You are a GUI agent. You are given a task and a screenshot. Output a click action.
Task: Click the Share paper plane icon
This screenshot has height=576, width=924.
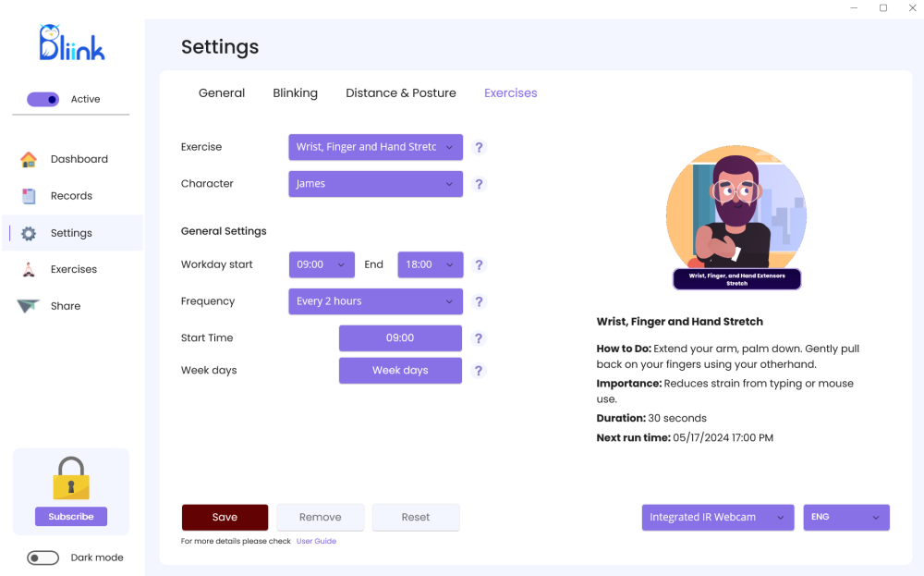[x=29, y=306]
